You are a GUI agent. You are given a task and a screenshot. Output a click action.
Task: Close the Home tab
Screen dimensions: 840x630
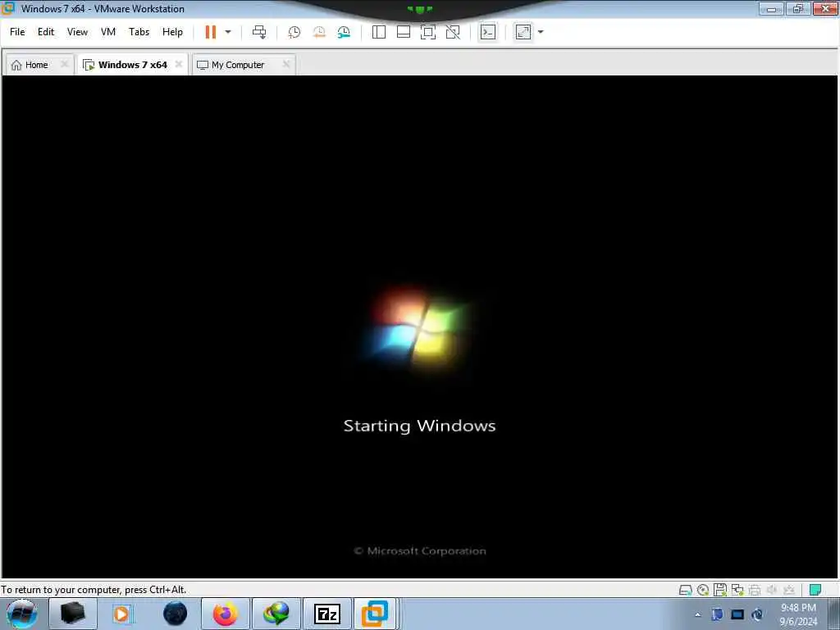64,64
